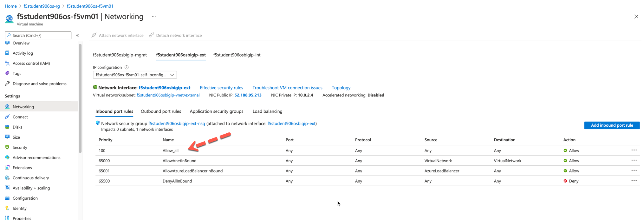
Task: Click the Extensions icon in sidebar
Action: 7,168
